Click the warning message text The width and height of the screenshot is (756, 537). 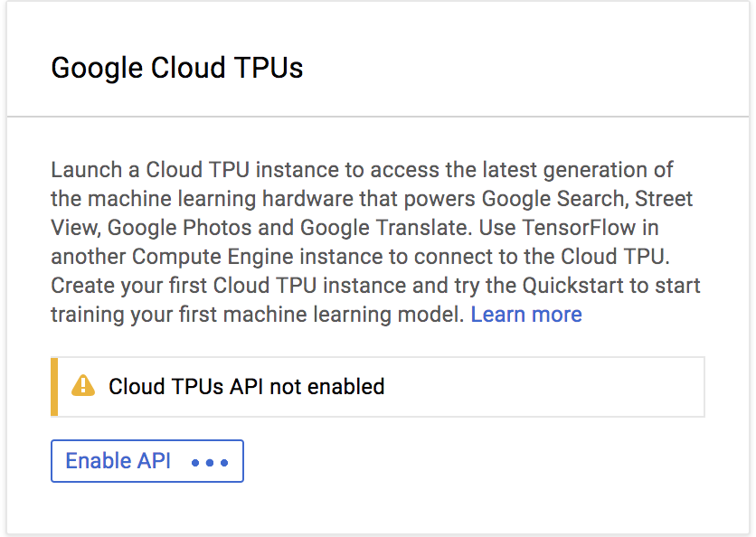coord(245,386)
